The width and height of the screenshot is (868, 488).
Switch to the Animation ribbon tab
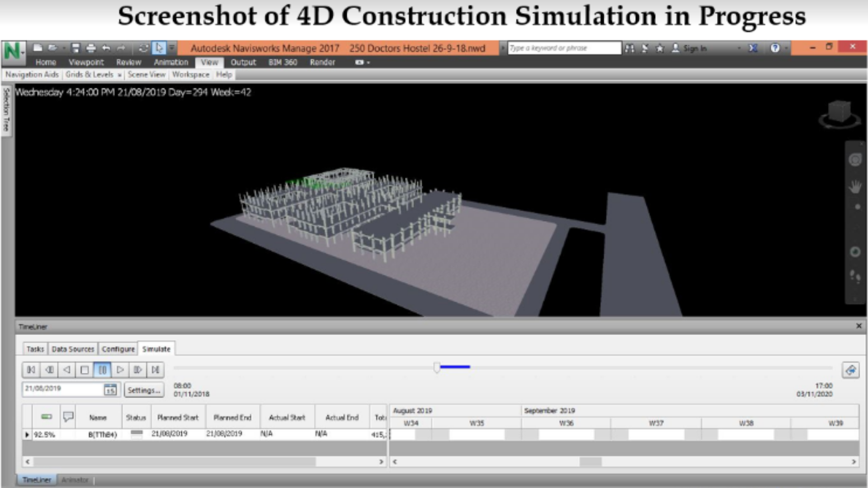tap(171, 62)
